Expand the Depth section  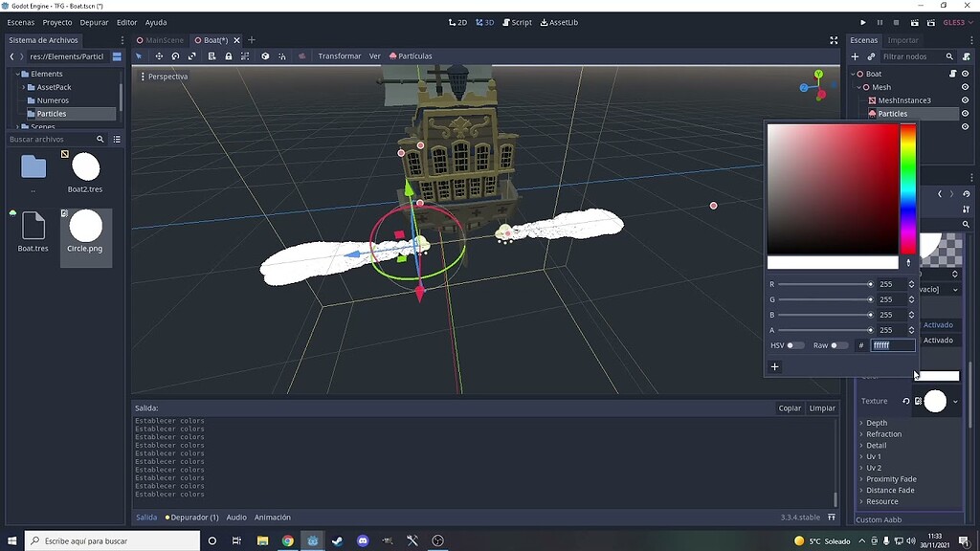pyautogui.click(x=877, y=423)
